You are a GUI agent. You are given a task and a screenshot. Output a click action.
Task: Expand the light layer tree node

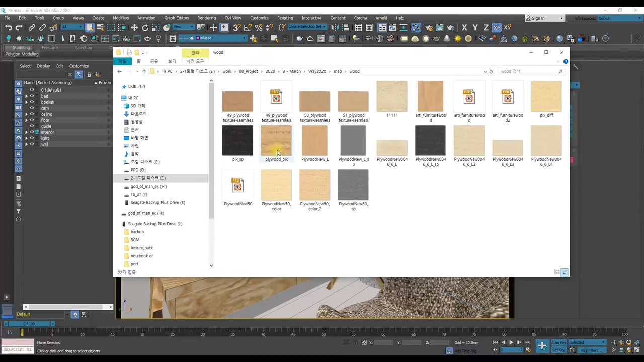[26, 138]
